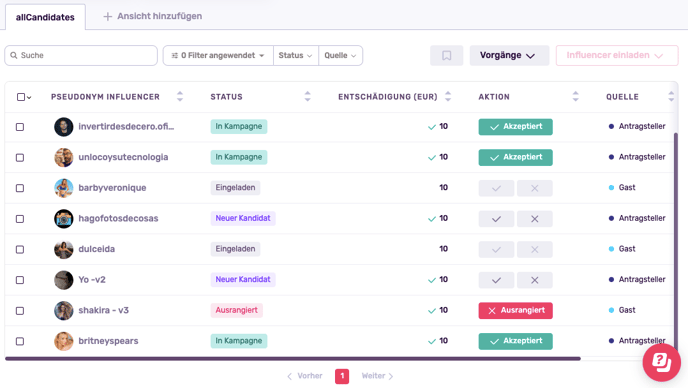Open the Vorgänge dropdown menu
This screenshot has width=688, height=388.
click(509, 55)
